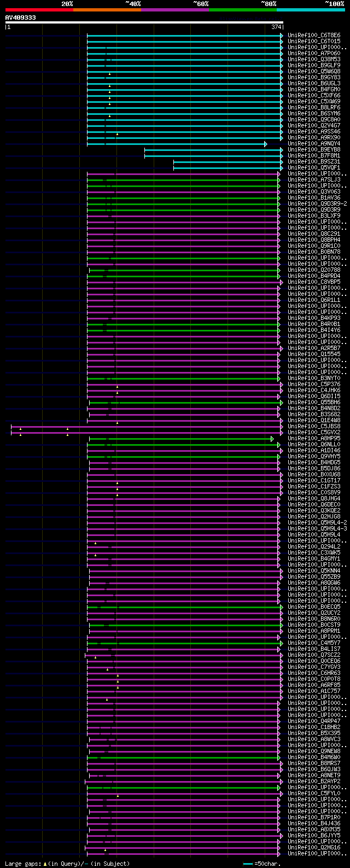Choose the UniRef100_A7SLJ3 hit label
The image size is (350, 868).
click(x=314, y=180)
